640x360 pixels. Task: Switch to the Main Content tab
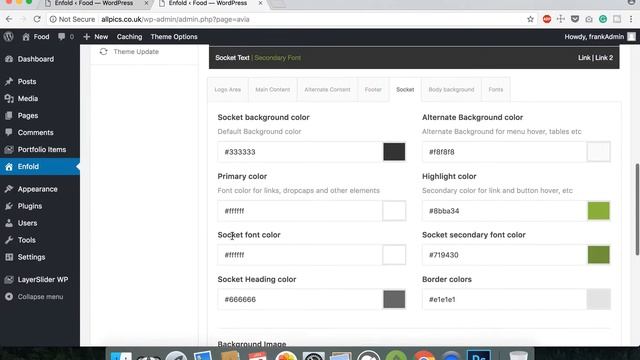(x=273, y=89)
